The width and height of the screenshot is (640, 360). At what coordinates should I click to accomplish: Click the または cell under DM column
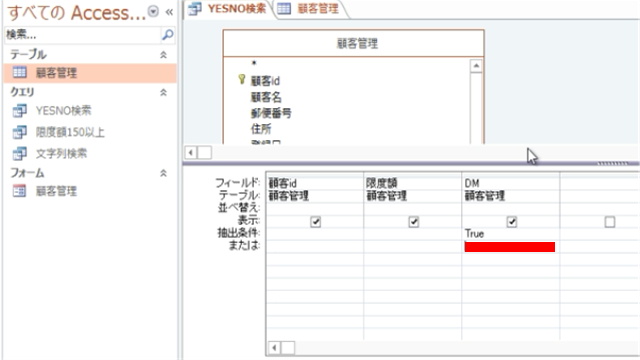click(511, 247)
